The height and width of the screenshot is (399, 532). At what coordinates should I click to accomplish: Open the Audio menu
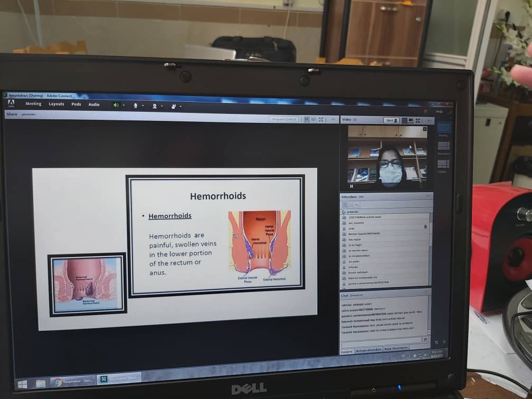pos(94,104)
